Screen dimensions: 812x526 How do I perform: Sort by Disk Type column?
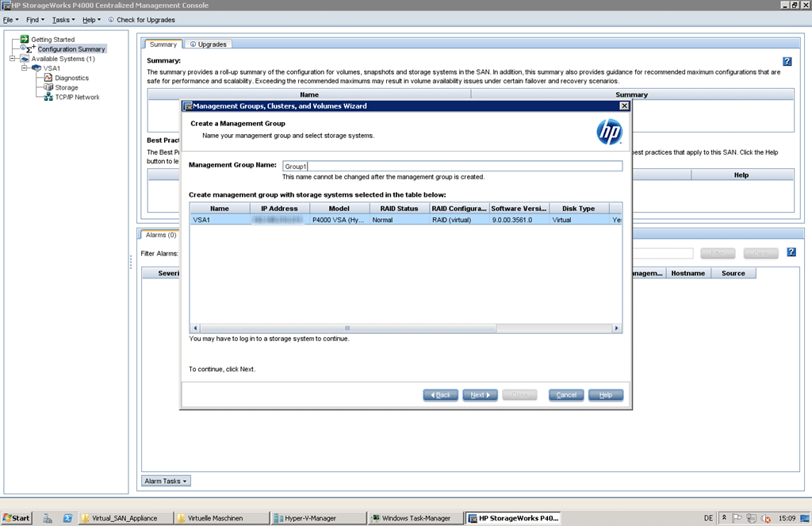pos(579,209)
